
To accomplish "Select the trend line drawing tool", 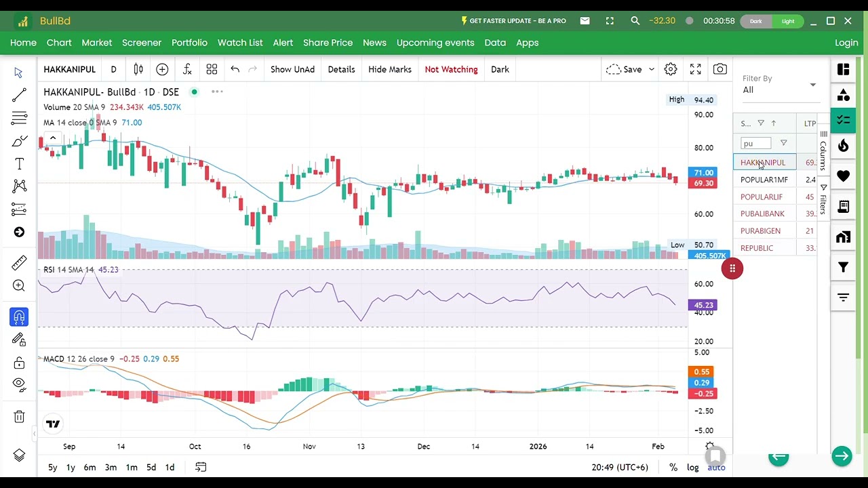I will pos(19,95).
